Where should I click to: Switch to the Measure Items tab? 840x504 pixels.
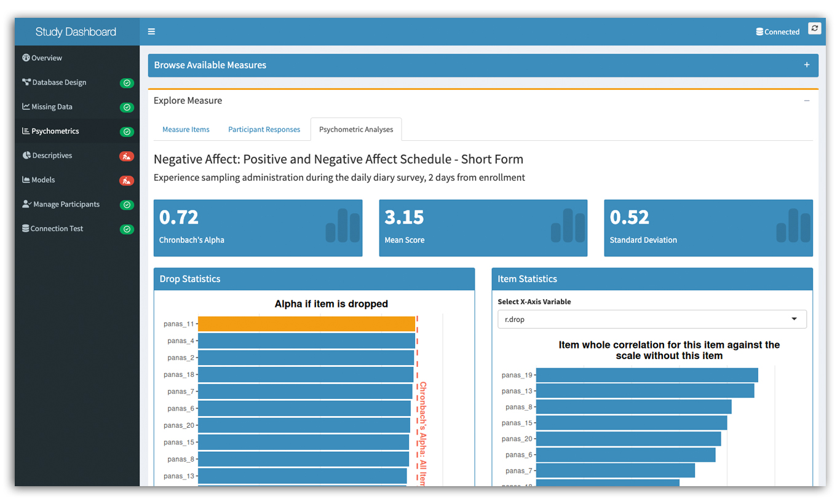(x=186, y=130)
